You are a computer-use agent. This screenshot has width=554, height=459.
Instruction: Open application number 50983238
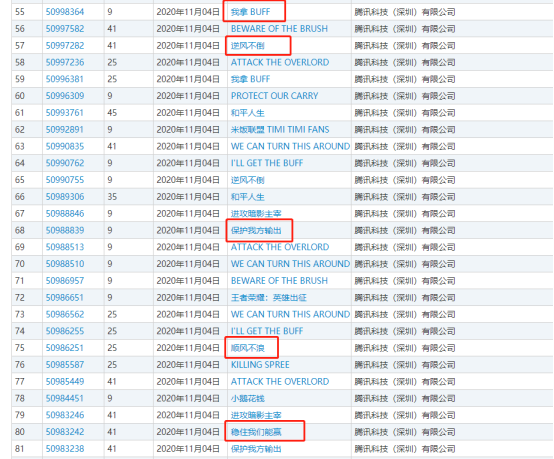click(x=65, y=449)
